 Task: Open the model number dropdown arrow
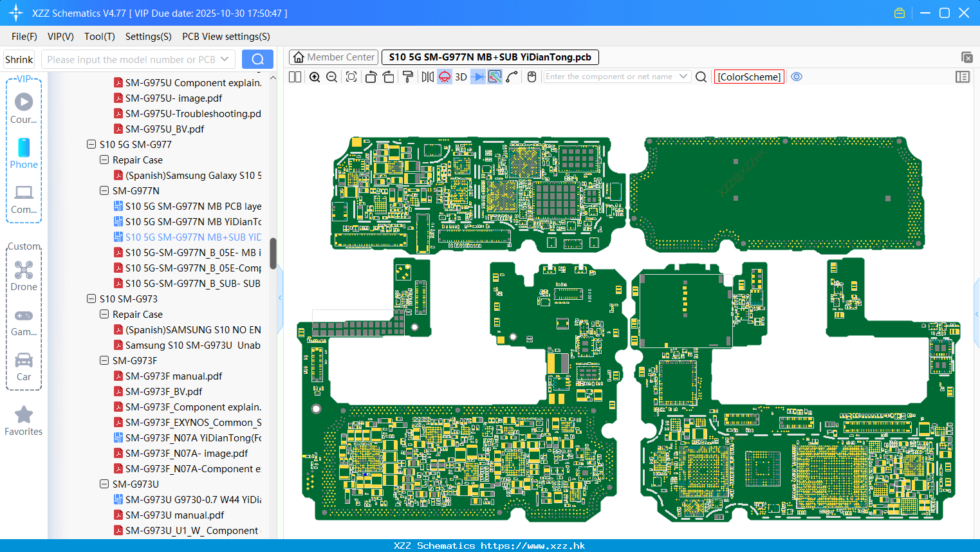[x=225, y=59]
